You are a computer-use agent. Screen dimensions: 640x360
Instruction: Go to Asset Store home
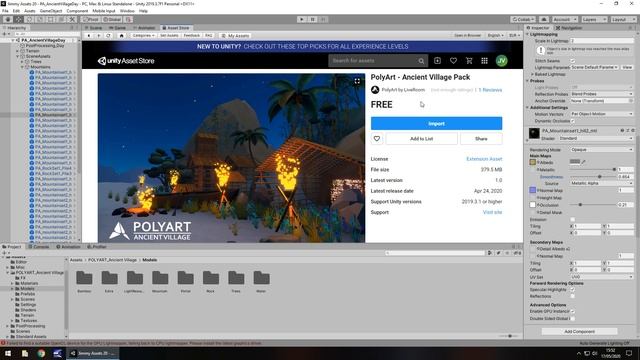pos(121,36)
